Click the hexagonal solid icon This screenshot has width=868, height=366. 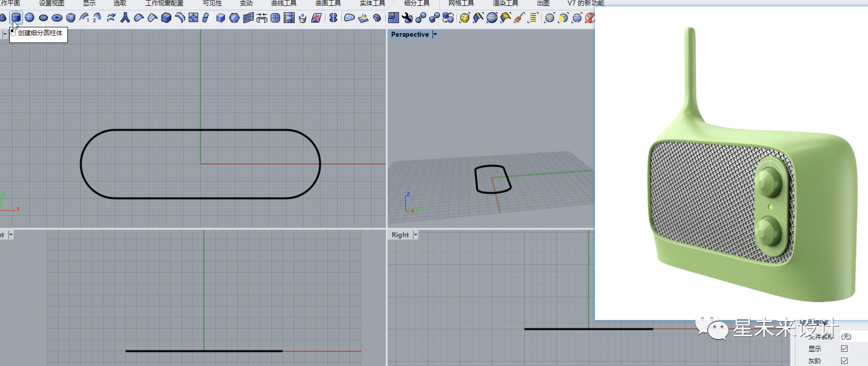pos(234,18)
